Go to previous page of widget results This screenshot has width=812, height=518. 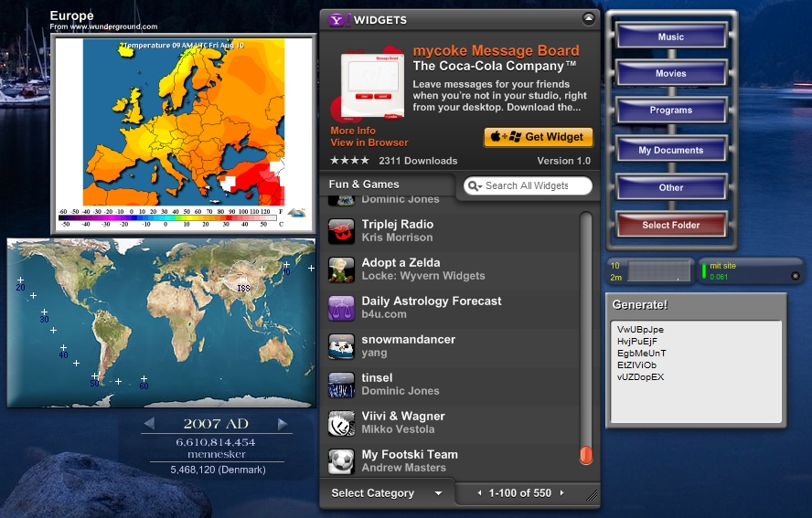tap(480, 493)
